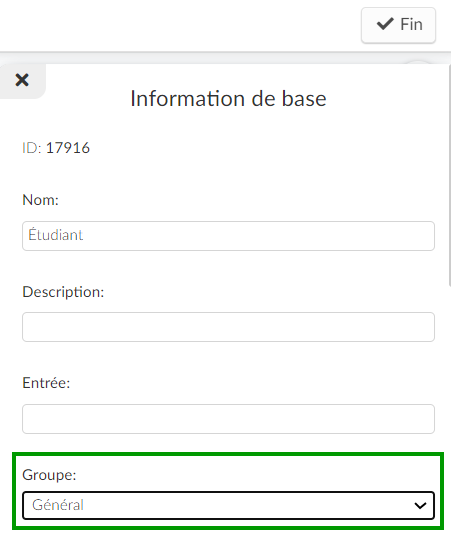The image size is (451, 539).
Task: Click the checkmark icon beside Fin
Action: [385, 24]
